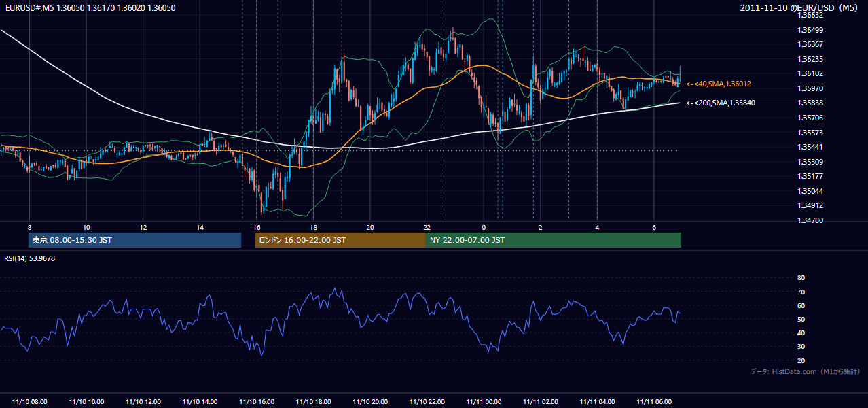Click RSI scale level 30

click(x=801, y=347)
